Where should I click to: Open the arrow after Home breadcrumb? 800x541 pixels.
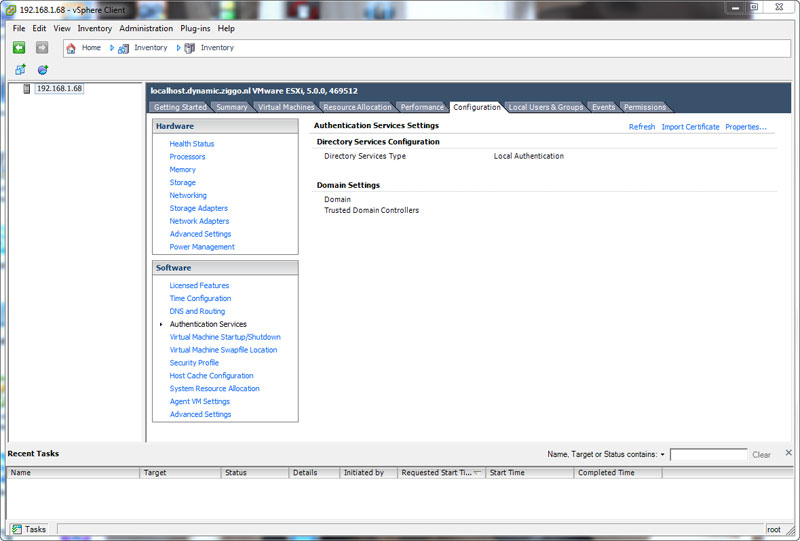pyautogui.click(x=112, y=48)
